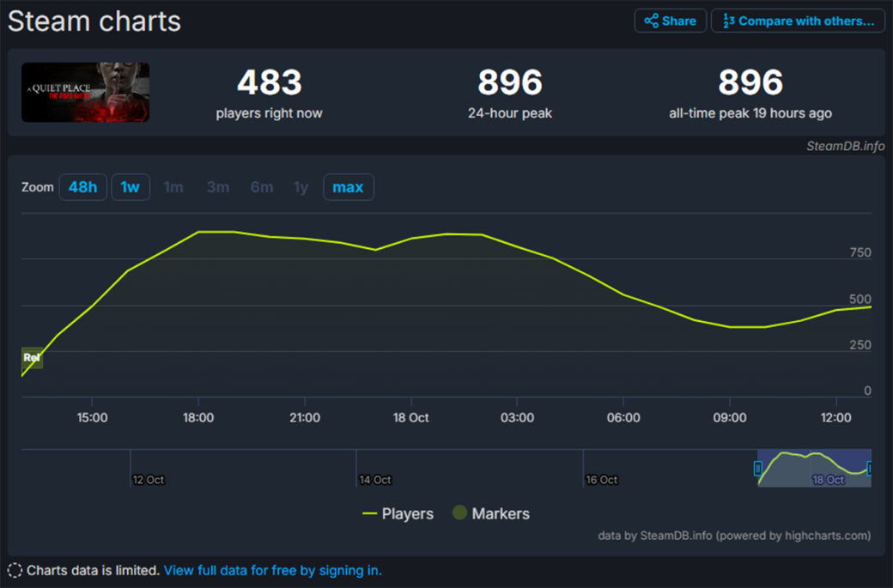Click the Rel release marker on chart
Viewport: 893px width, 588px height.
pos(32,358)
